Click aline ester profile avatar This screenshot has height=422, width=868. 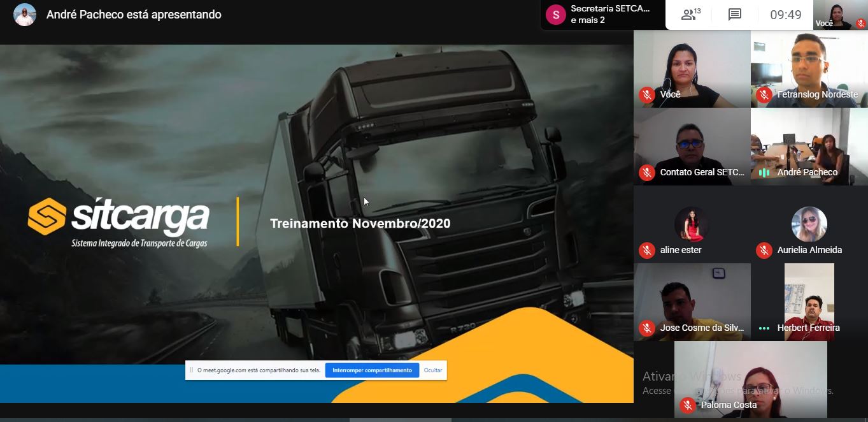(692, 224)
